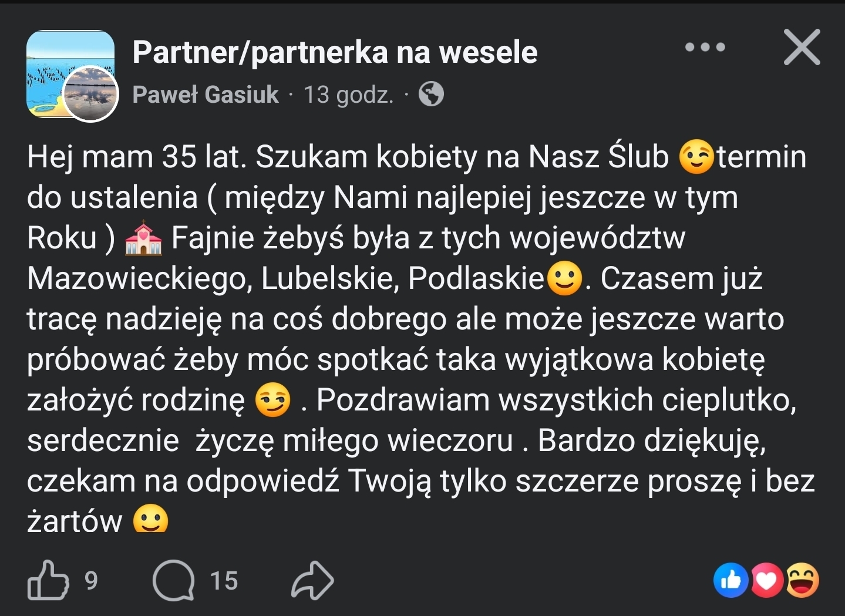Click the smiley emoji after 'żartów'
The width and height of the screenshot is (845, 616).
[151, 520]
